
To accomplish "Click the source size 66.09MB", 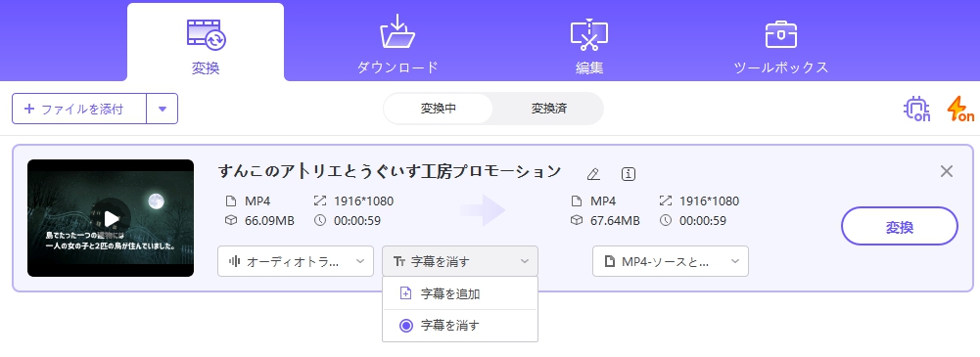I will [x=269, y=220].
